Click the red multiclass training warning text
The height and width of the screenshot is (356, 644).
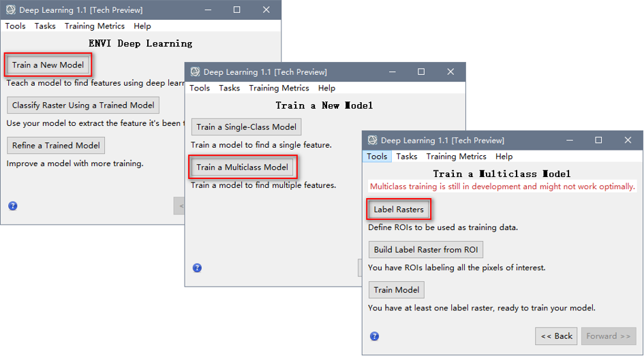click(x=502, y=187)
